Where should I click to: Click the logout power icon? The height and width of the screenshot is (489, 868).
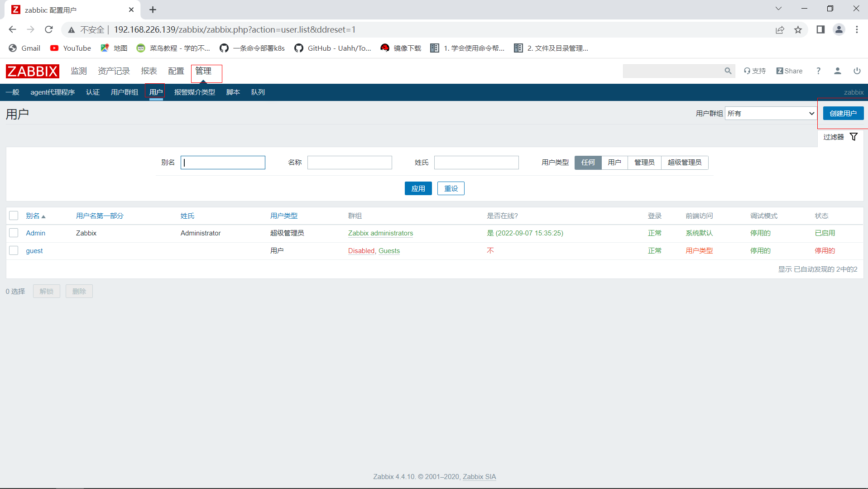point(857,71)
